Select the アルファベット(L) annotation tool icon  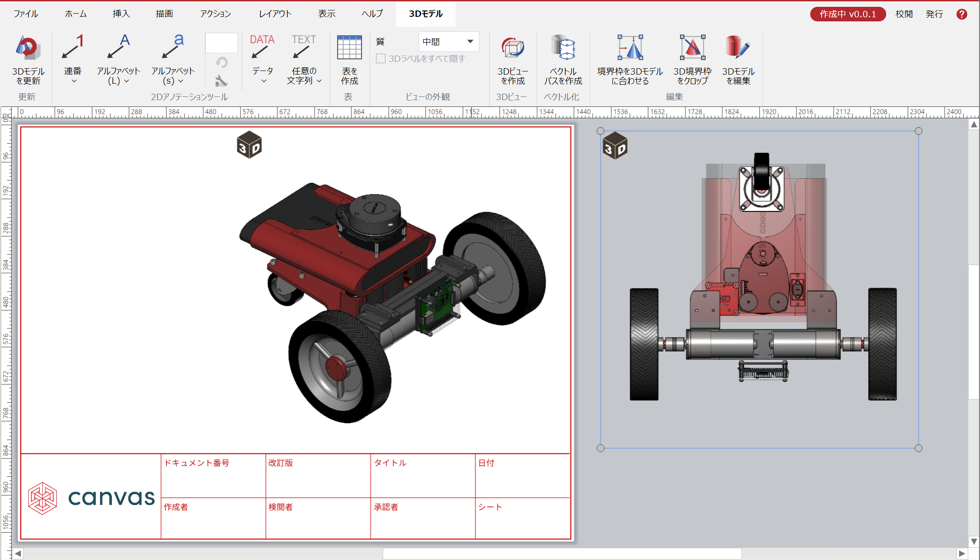(118, 47)
